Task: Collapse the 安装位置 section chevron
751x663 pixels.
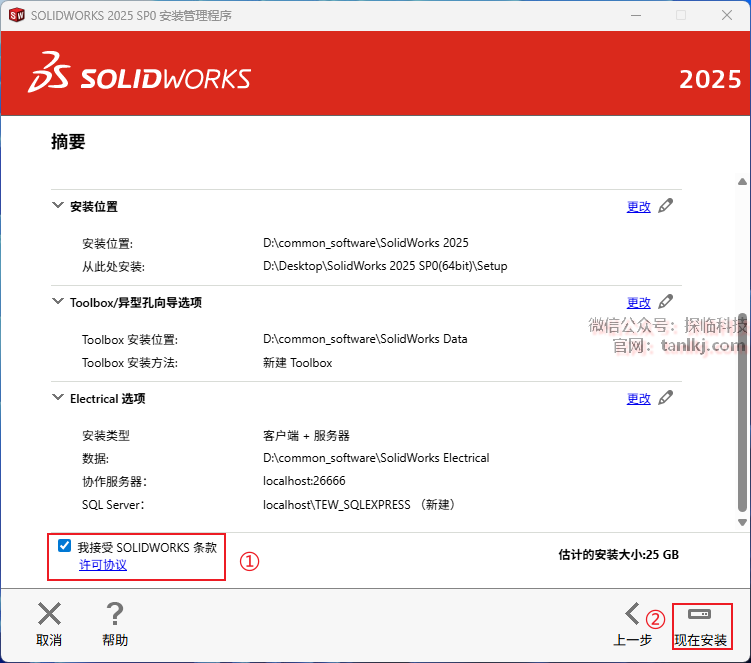Action: click(57, 206)
